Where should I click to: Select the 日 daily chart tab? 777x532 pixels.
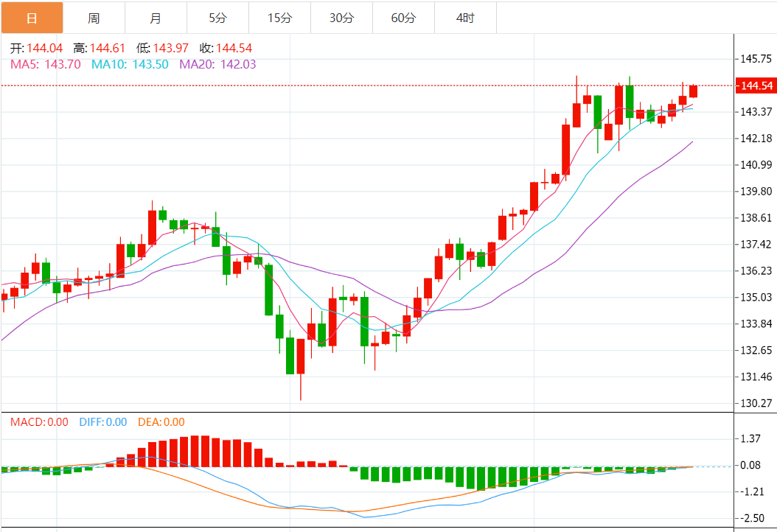pyautogui.click(x=32, y=18)
